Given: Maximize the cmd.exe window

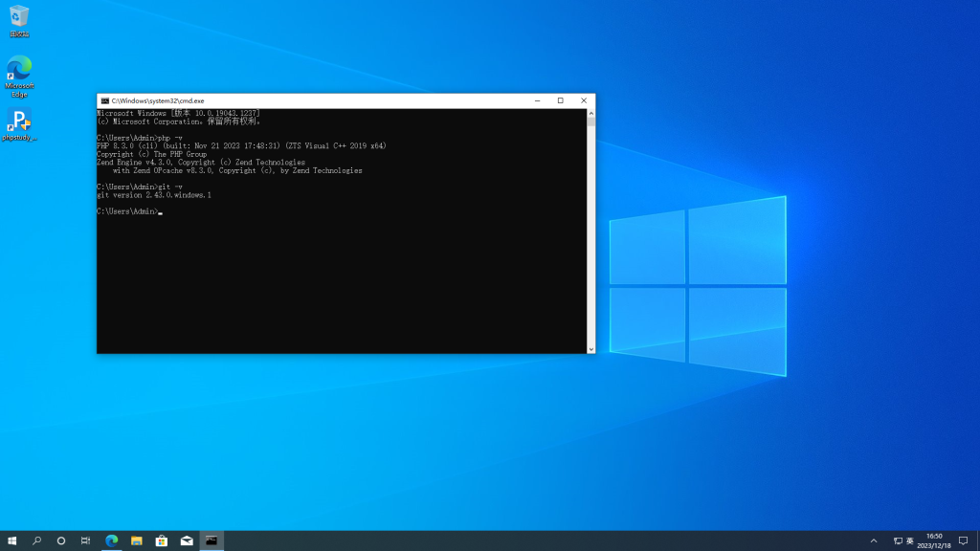Looking at the screenshot, I should pos(561,100).
